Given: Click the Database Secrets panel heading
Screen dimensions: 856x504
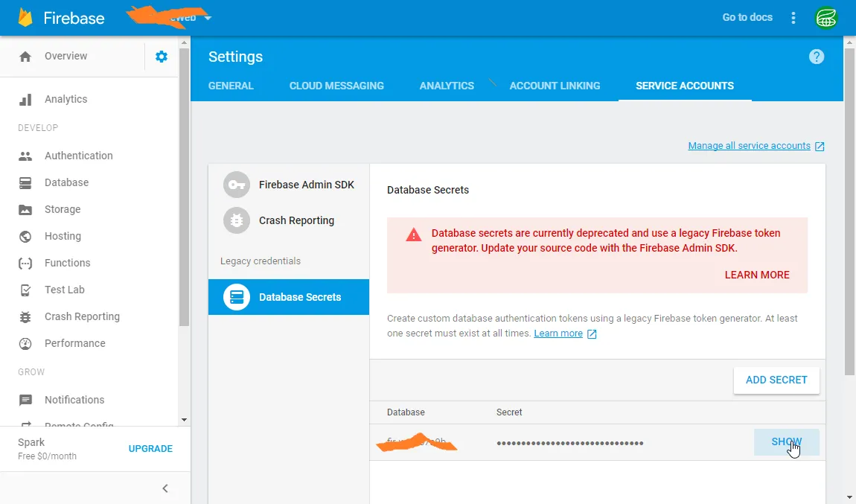Looking at the screenshot, I should click(428, 190).
